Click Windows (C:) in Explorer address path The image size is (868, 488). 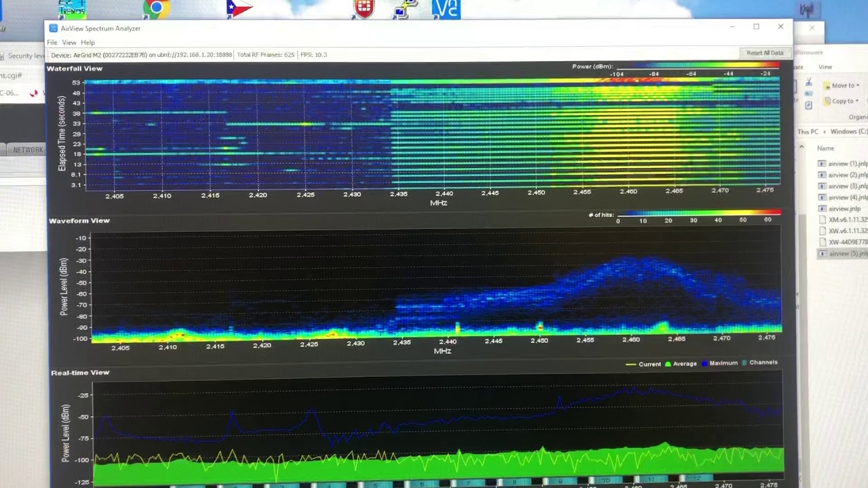[849, 131]
